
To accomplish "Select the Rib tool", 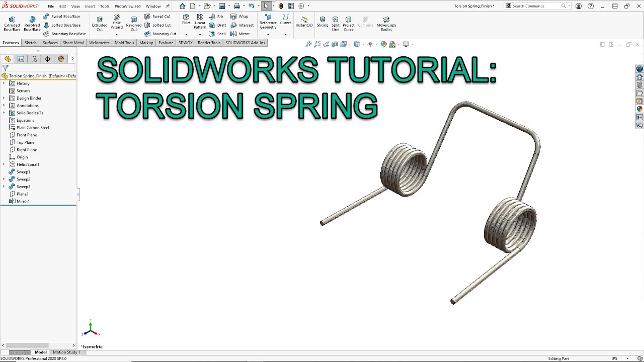I will pos(216,17).
